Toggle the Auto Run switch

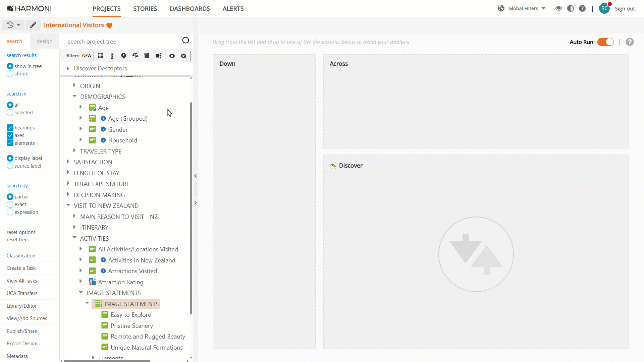[x=605, y=42]
